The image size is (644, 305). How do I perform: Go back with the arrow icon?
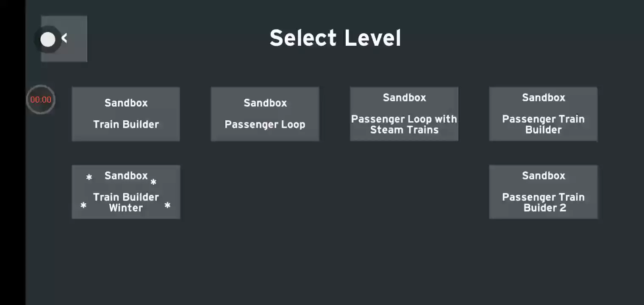[64, 39]
